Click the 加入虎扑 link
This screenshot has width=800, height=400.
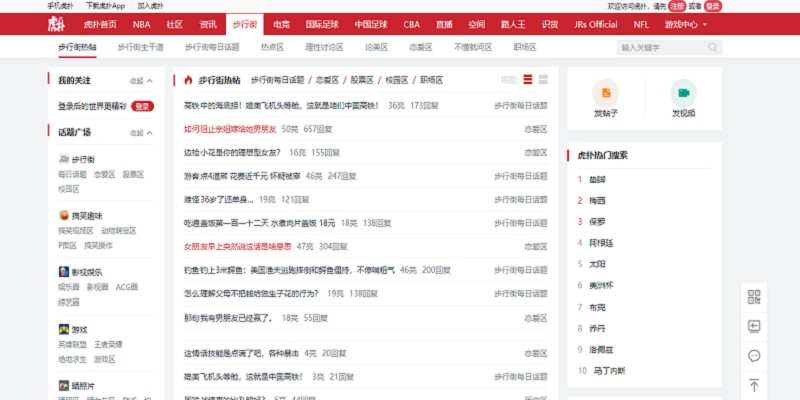[x=151, y=6]
